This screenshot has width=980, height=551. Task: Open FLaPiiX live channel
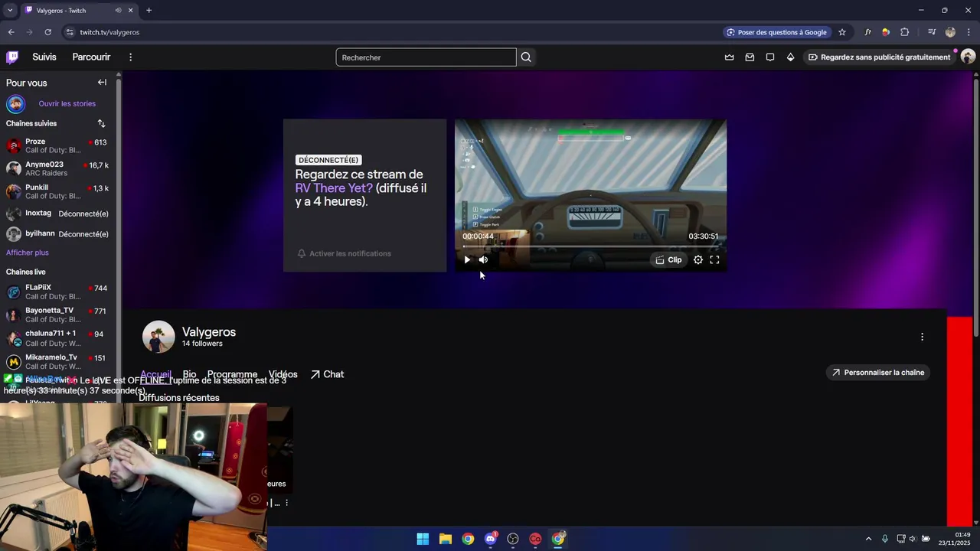[58, 292]
